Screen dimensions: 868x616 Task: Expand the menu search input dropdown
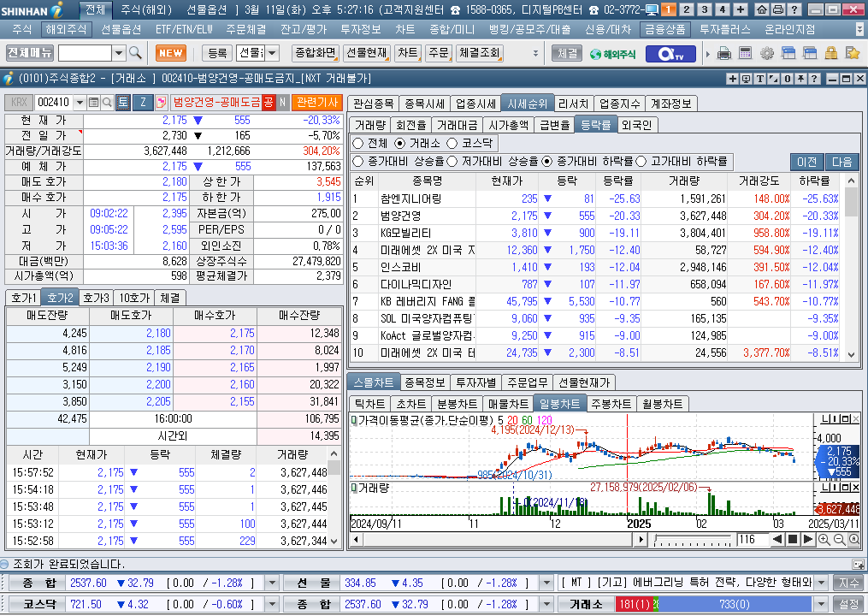tap(119, 53)
